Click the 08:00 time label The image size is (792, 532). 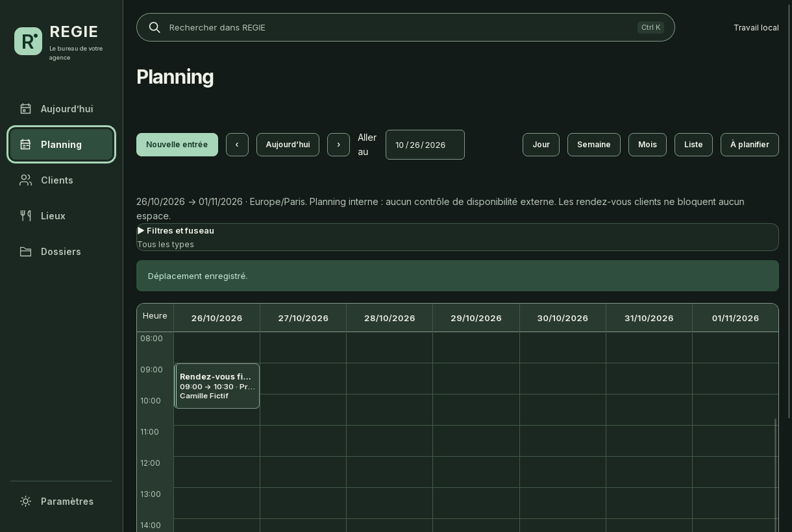[x=152, y=338]
